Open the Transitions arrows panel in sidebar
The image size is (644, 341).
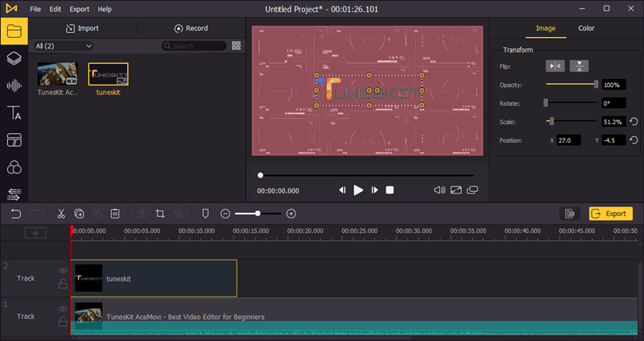[x=14, y=194]
